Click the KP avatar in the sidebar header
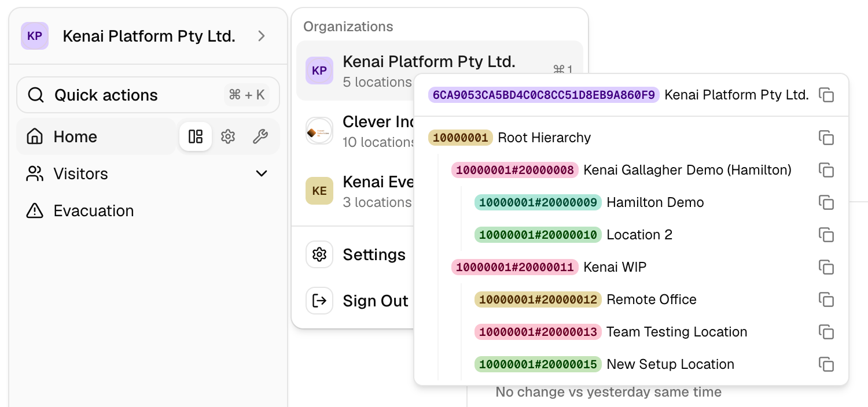 (x=35, y=36)
